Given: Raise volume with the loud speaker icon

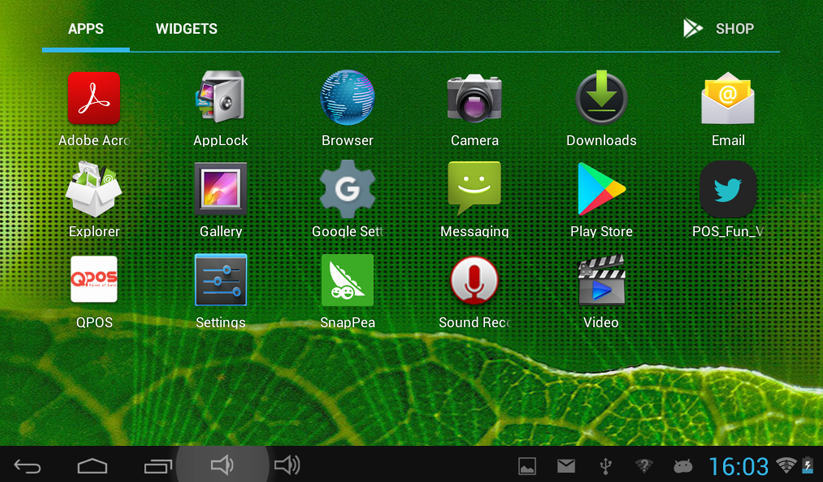Looking at the screenshot, I should [x=287, y=465].
